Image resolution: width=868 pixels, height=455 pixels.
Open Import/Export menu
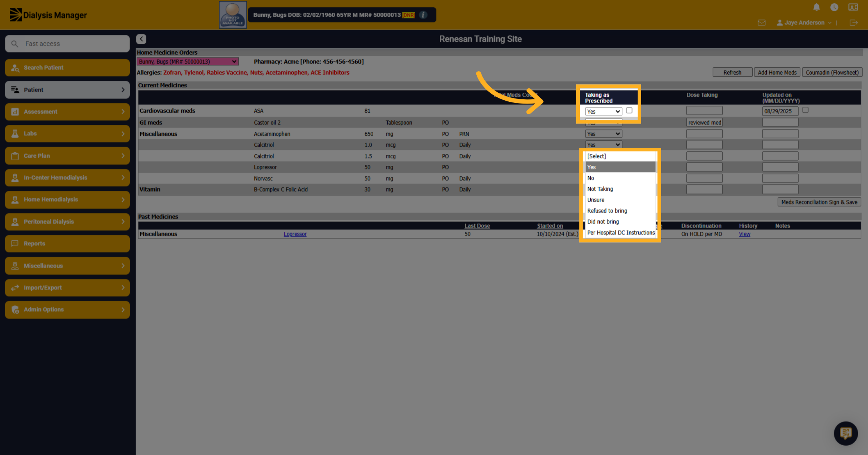pos(67,288)
